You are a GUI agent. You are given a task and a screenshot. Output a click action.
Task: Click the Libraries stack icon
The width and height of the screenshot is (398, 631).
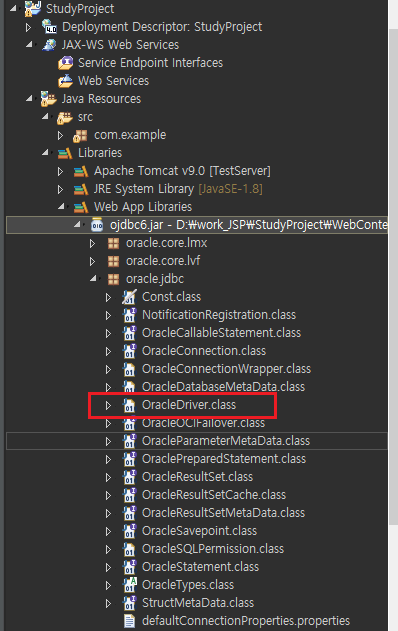coord(65,153)
